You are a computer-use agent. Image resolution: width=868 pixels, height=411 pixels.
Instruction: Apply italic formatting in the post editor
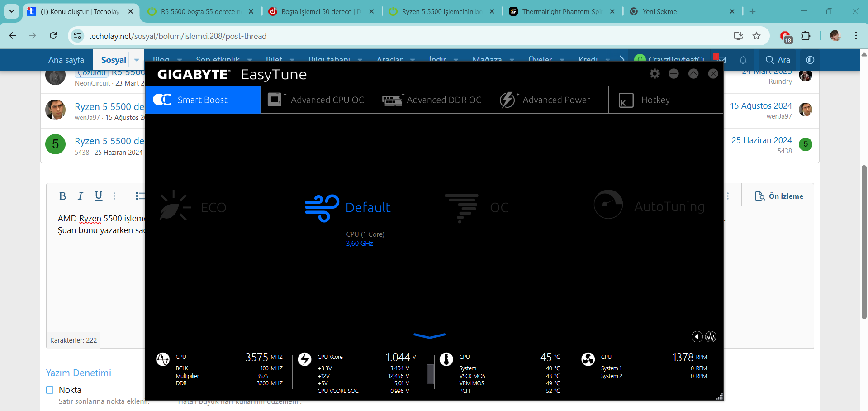pyautogui.click(x=80, y=196)
